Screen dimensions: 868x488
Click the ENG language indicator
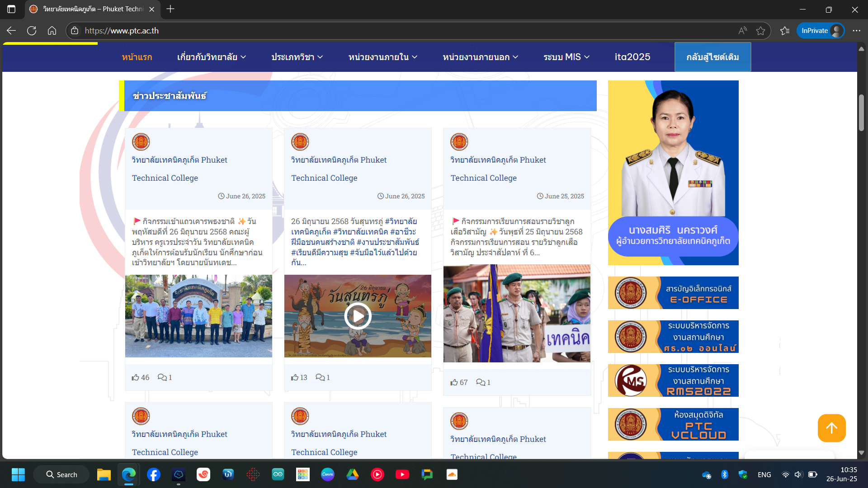tap(764, 474)
